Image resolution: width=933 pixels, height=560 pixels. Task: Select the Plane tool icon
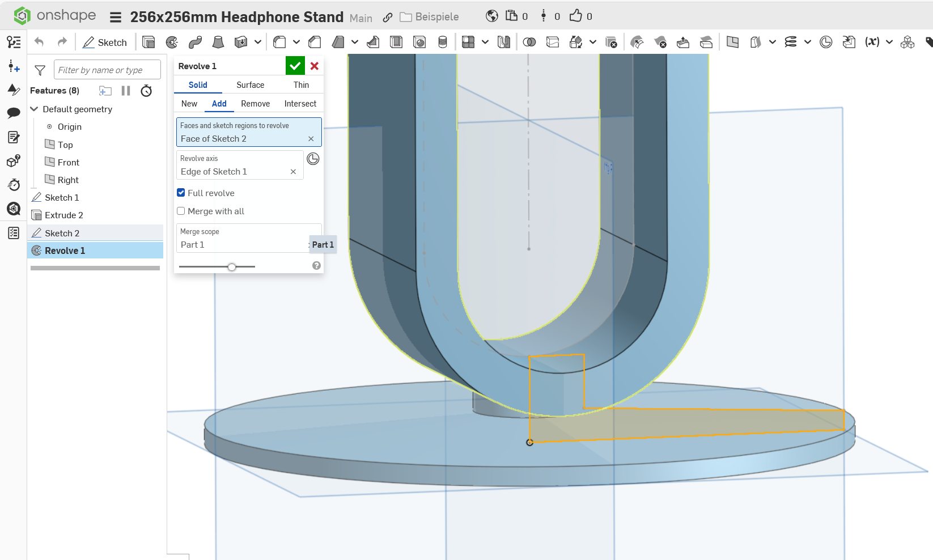[732, 42]
